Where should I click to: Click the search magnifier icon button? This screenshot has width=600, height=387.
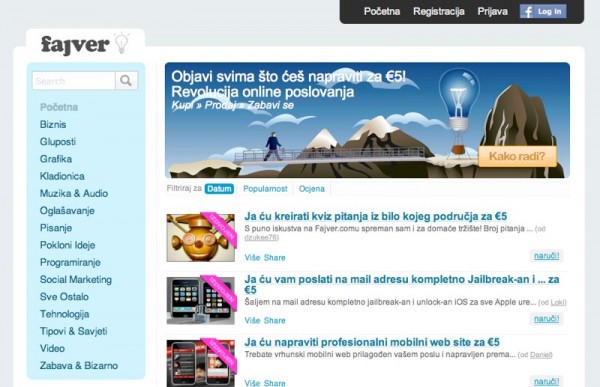(126, 81)
